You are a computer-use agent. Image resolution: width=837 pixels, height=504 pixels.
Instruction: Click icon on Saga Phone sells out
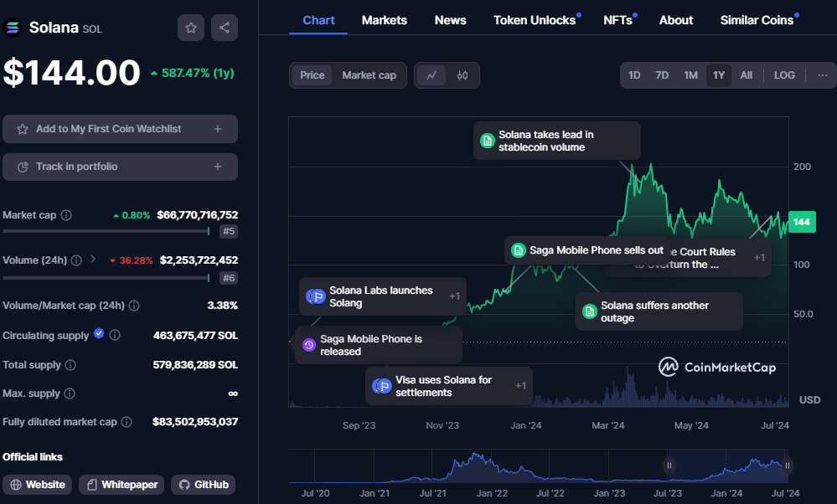tap(519, 250)
